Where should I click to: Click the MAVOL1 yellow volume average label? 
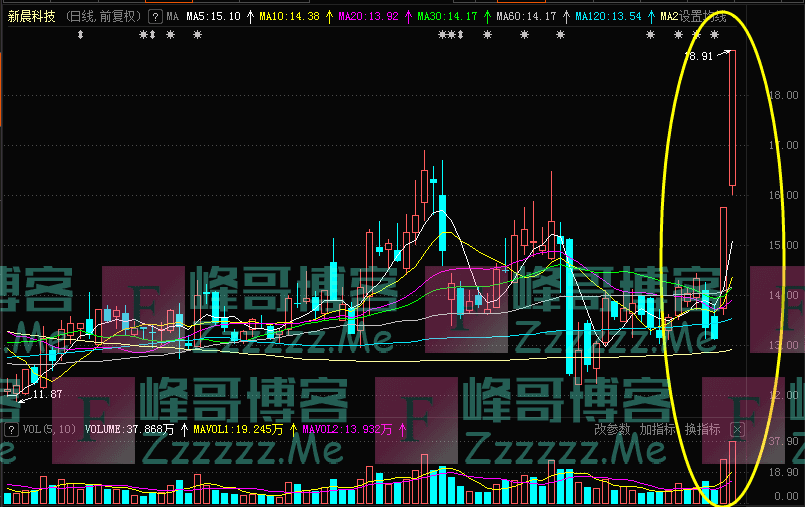pyautogui.click(x=233, y=429)
